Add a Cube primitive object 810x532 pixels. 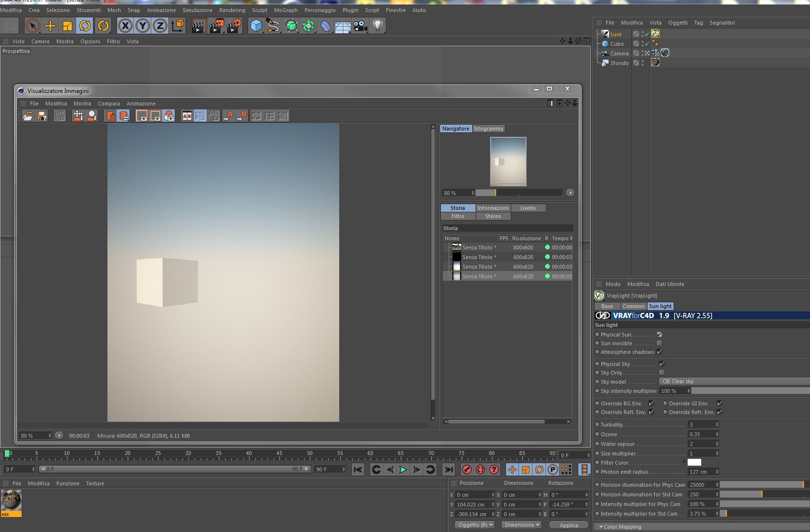click(x=256, y=26)
